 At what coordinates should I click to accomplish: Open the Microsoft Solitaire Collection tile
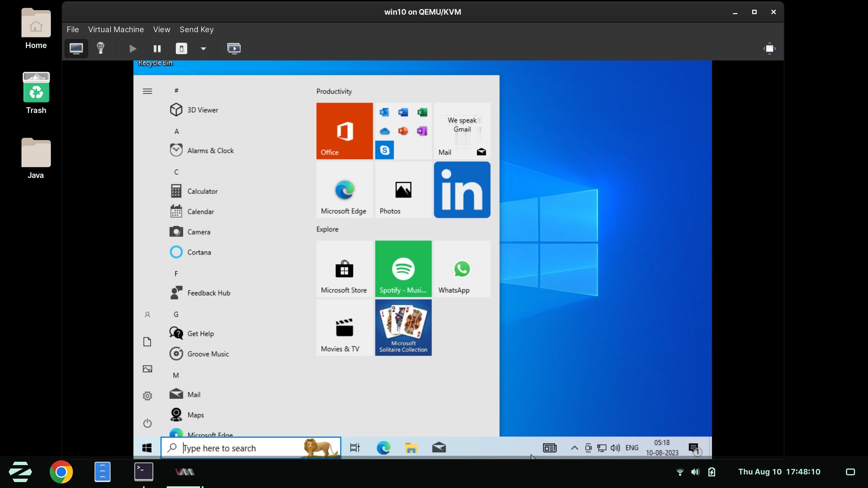pyautogui.click(x=403, y=327)
